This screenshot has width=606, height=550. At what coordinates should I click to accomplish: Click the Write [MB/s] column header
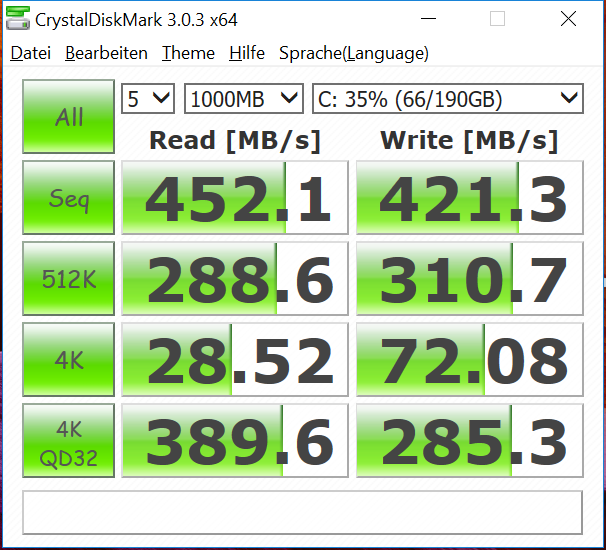[469, 140]
